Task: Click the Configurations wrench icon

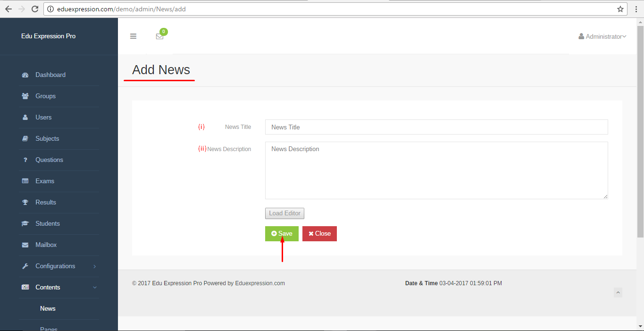Action: [25, 266]
